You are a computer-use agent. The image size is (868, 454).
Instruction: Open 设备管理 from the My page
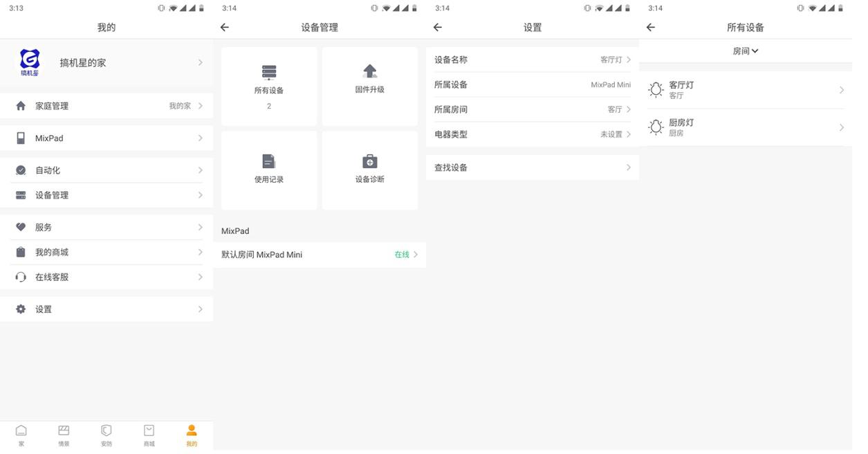(107, 194)
